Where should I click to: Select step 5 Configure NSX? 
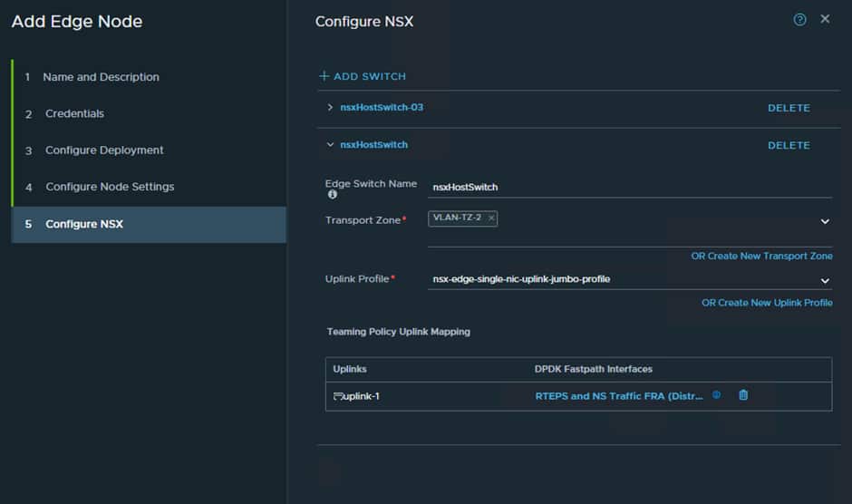coord(149,224)
